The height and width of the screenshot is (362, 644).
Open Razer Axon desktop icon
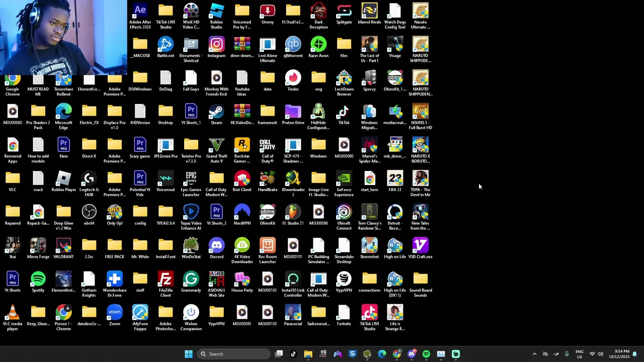pyautogui.click(x=318, y=47)
